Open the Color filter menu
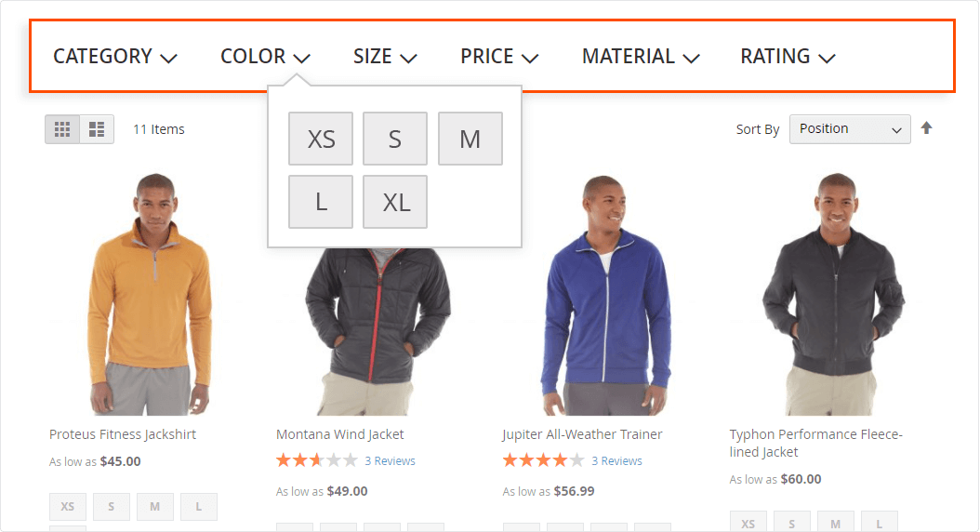Viewport: 980px width, 532px height. tap(264, 57)
